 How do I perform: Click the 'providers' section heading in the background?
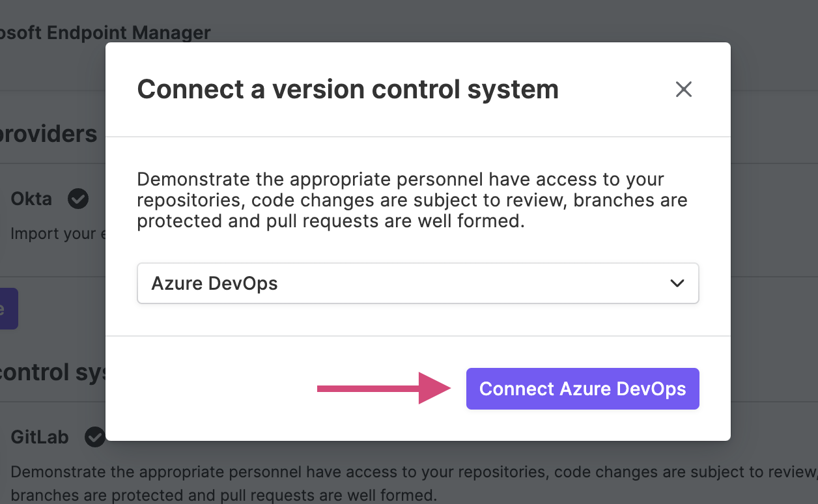point(48,133)
